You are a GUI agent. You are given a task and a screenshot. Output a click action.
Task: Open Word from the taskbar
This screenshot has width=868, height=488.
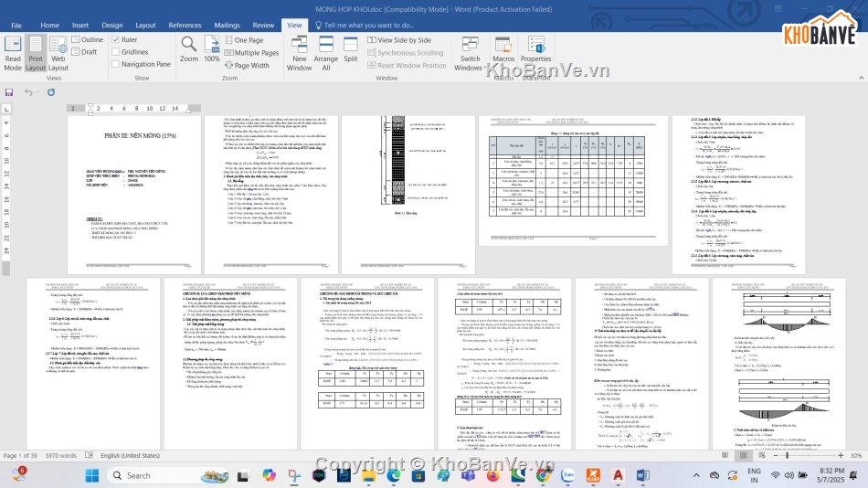(x=642, y=475)
